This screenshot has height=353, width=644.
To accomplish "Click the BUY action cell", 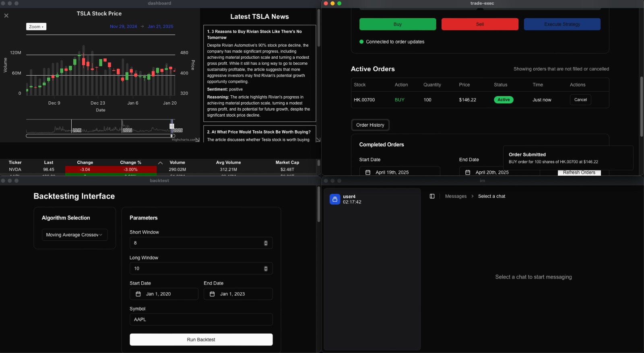I will (x=399, y=100).
